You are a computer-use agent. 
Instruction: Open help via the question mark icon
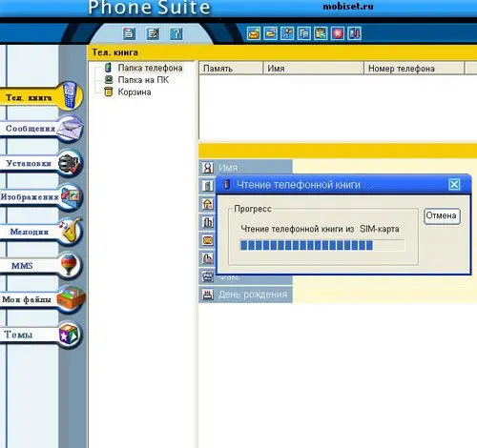176,33
